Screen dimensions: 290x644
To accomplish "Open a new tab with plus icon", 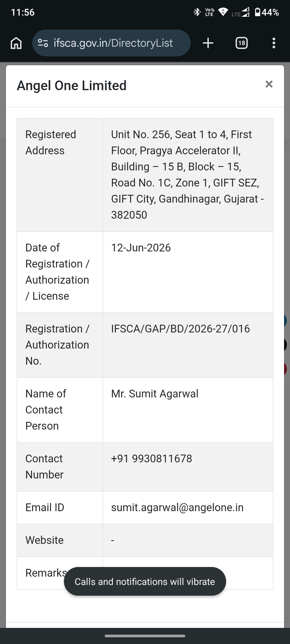I will pyautogui.click(x=208, y=43).
